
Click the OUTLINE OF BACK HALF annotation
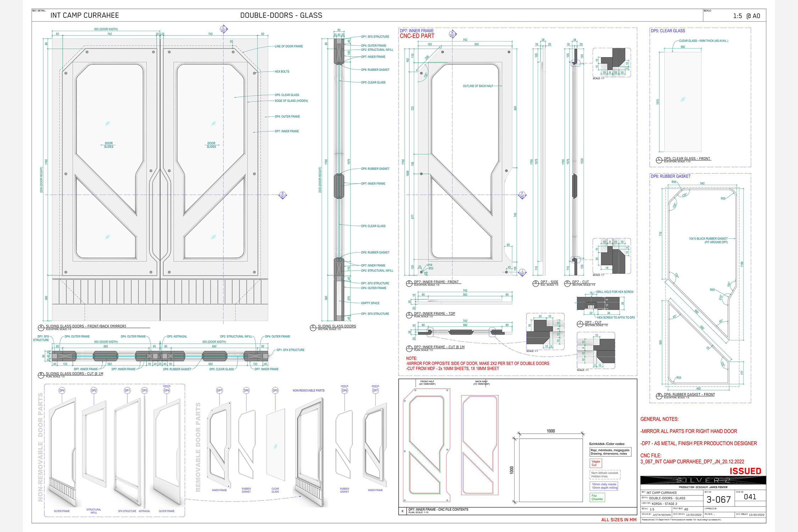click(478, 86)
